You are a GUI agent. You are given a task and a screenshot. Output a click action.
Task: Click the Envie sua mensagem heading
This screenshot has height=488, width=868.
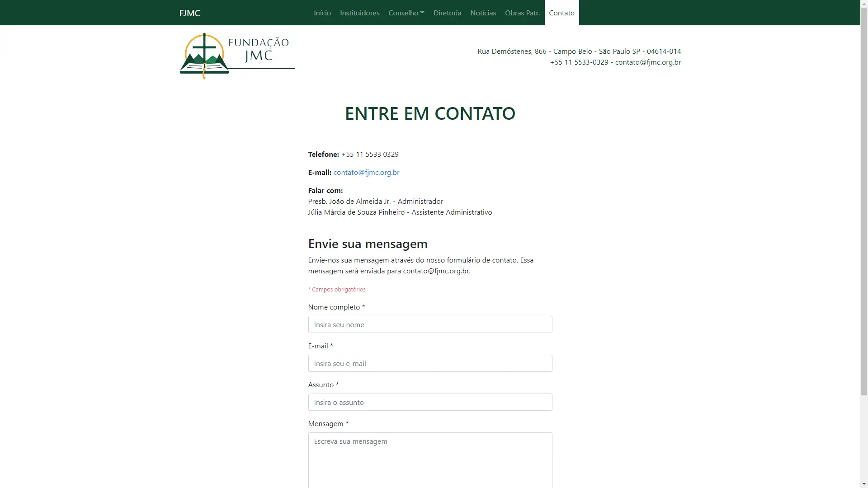368,244
